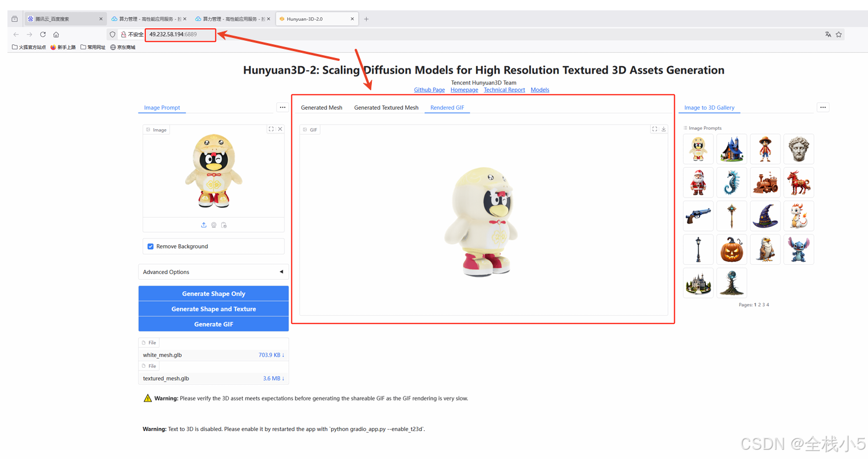
Task: Open the three-dot menu beside Image Prompt tab
Action: coord(282,107)
